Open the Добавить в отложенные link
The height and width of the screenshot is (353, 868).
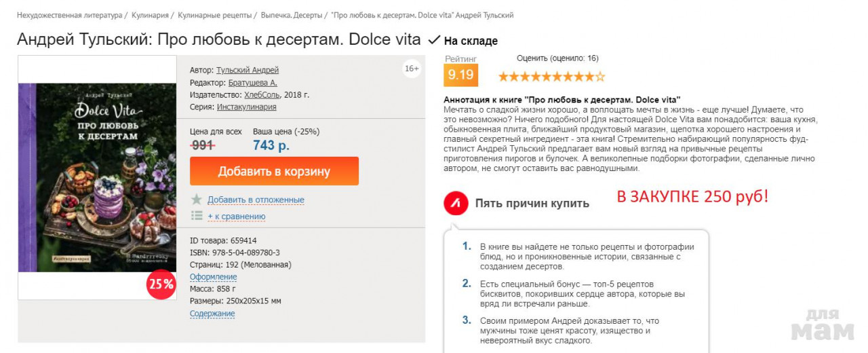point(256,200)
